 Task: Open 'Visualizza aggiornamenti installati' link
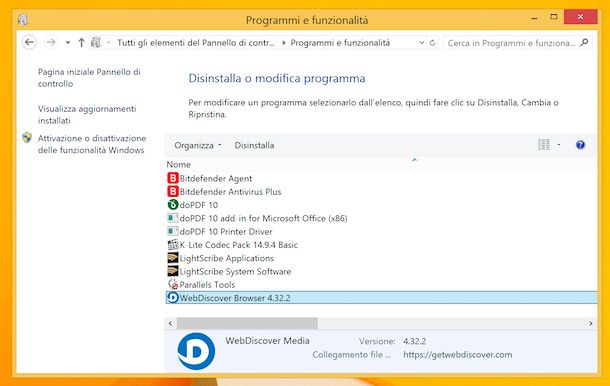pyautogui.click(x=87, y=114)
